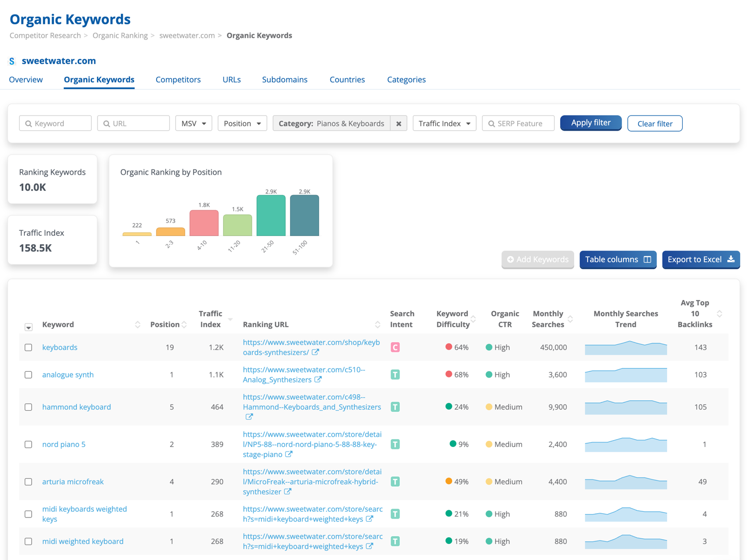Click the 21-50 position teal bar
The image size is (747, 560).
click(271, 216)
